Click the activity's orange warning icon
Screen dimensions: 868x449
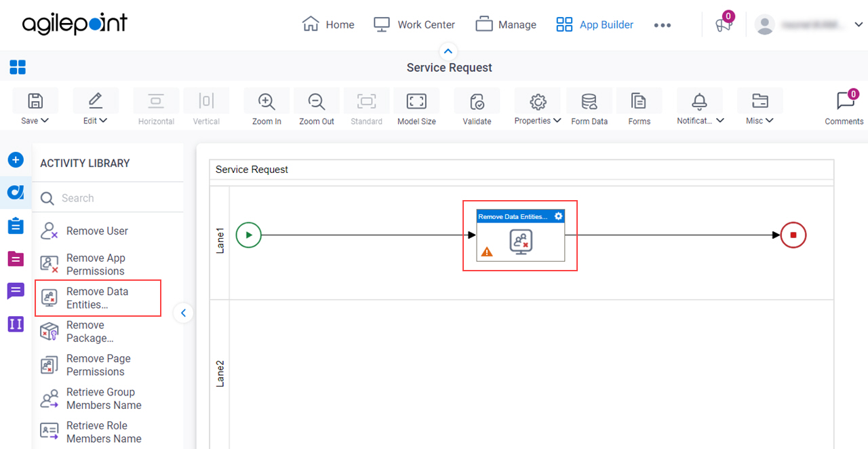pos(487,252)
